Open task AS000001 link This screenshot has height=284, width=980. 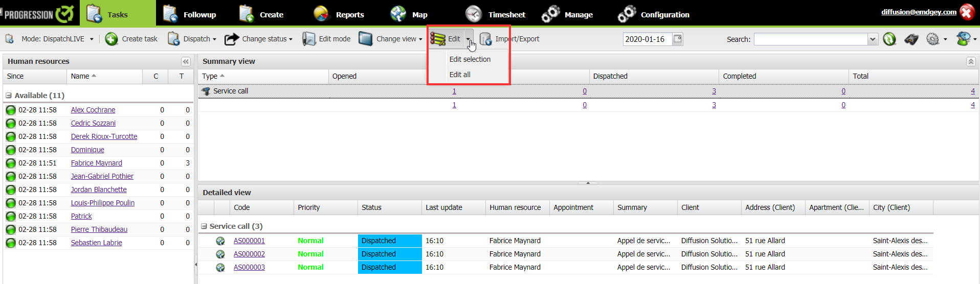[249, 241]
